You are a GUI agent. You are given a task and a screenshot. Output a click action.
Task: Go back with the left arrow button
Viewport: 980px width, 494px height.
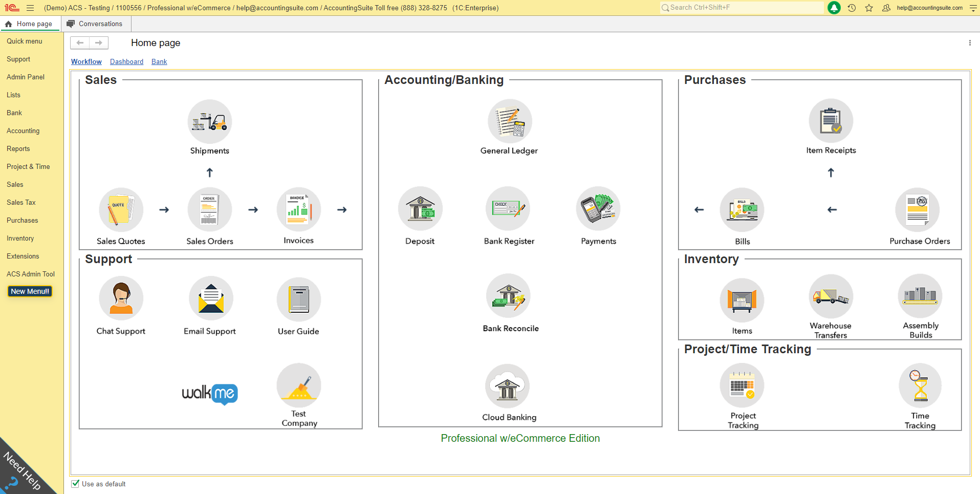(x=80, y=43)
